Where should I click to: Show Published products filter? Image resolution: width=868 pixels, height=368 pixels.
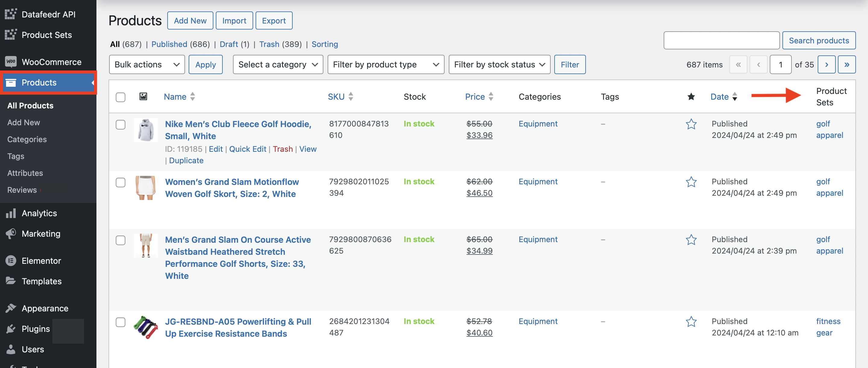(169, 44)
